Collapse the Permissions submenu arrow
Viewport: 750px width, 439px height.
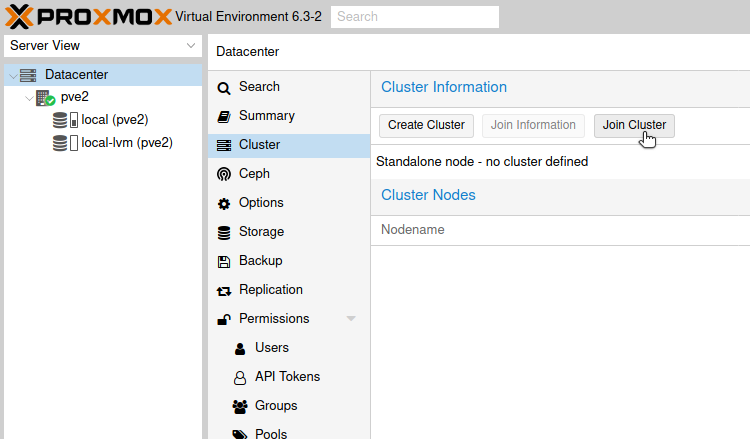click(351, 318)
